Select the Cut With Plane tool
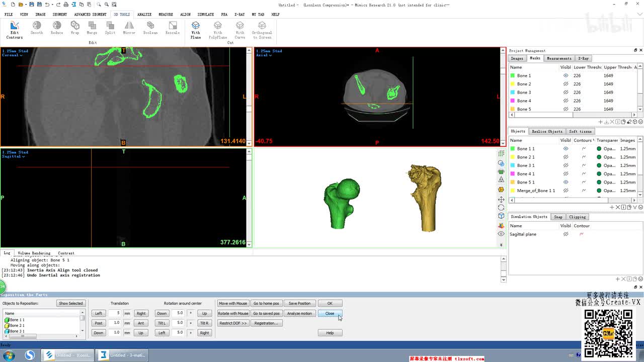 [x=196, y=30]
